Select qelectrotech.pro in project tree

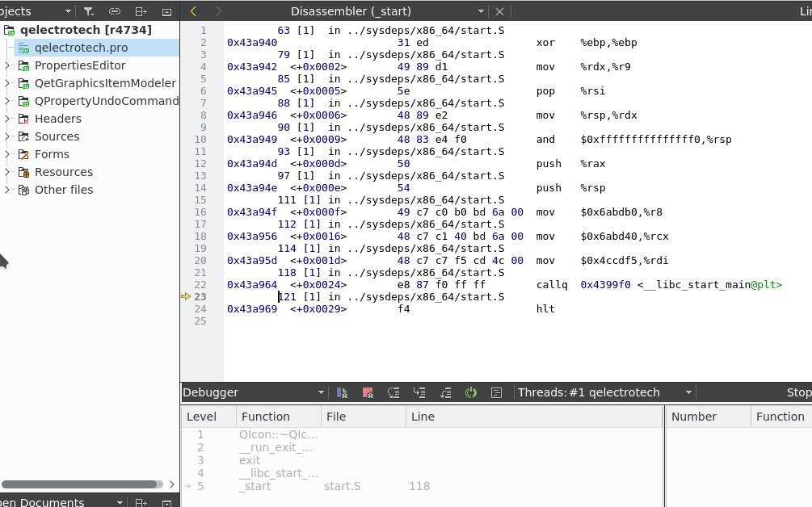[x=81, y=48]
